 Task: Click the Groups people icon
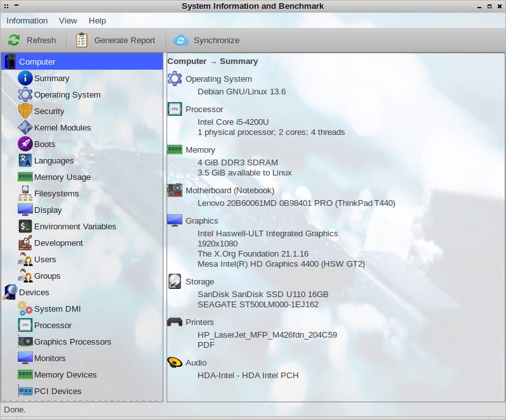point(25,276)
